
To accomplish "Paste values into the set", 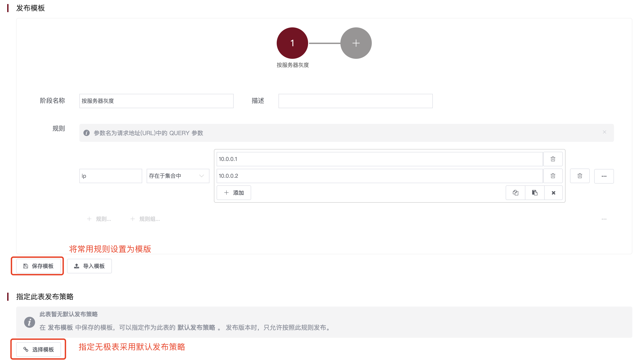I will pos(535,193).
